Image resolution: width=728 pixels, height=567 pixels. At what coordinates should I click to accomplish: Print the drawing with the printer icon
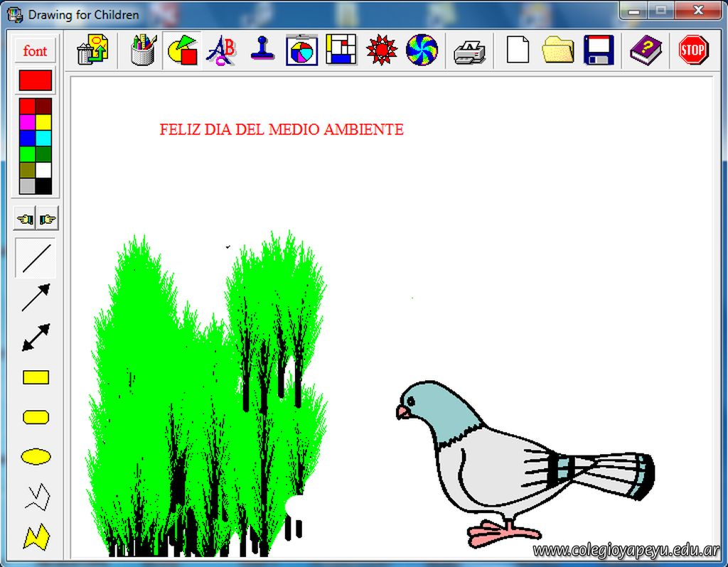(469, 50)
